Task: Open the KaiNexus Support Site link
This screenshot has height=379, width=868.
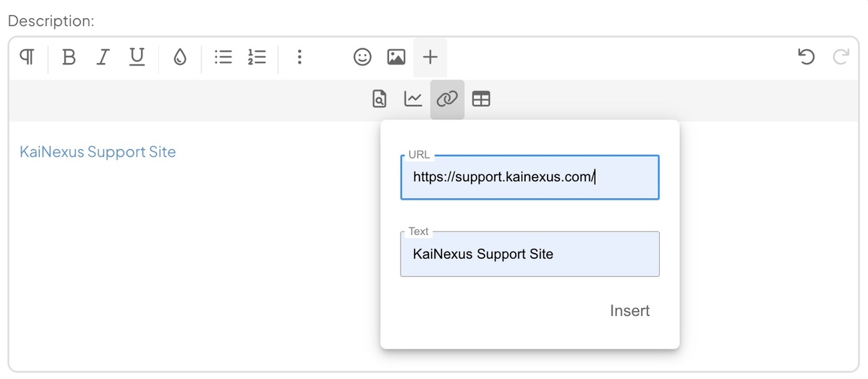Action: [x=98, y=152]
